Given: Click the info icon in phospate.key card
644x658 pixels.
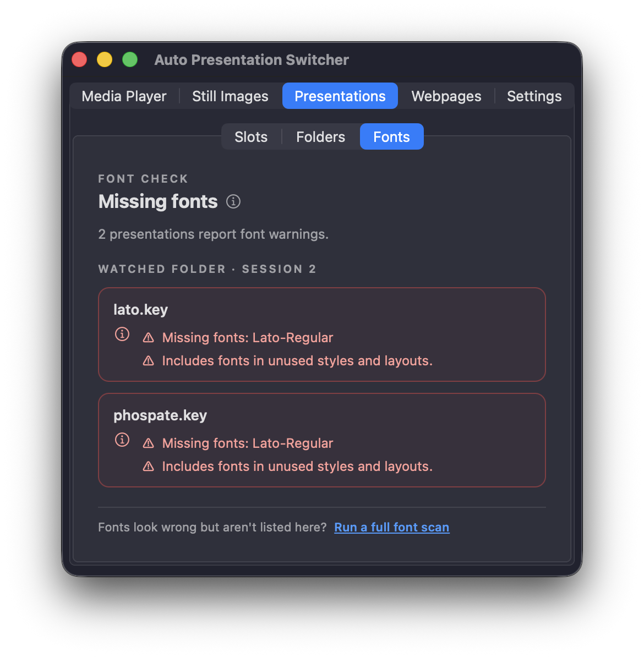Looking at the screenshot, I should [122, 440].
